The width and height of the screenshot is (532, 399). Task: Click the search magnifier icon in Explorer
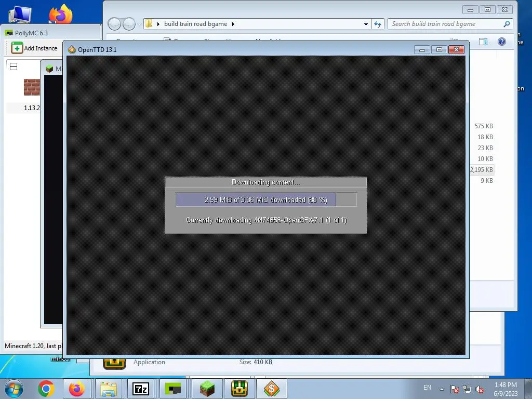click(x=507, y=24)
